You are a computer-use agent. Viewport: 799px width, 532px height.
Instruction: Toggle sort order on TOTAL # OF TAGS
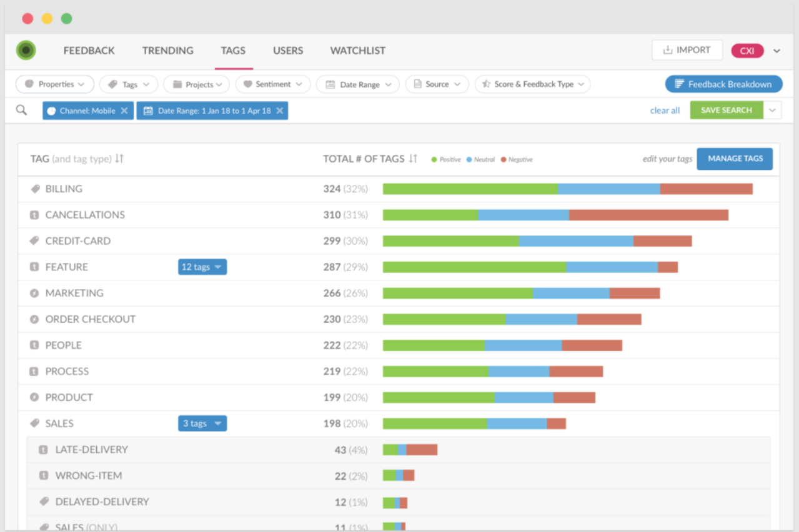pyautogui.click(x=412, y=159)
